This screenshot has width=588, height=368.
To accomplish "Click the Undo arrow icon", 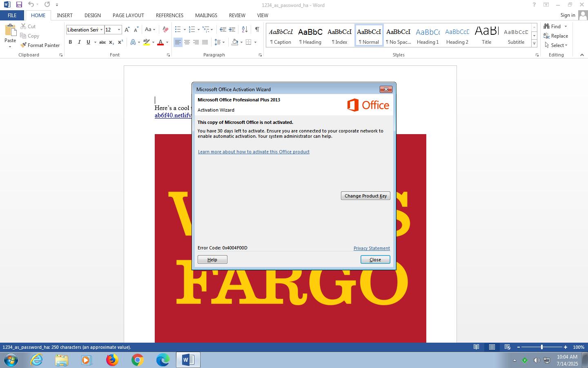I will [31, 4].
